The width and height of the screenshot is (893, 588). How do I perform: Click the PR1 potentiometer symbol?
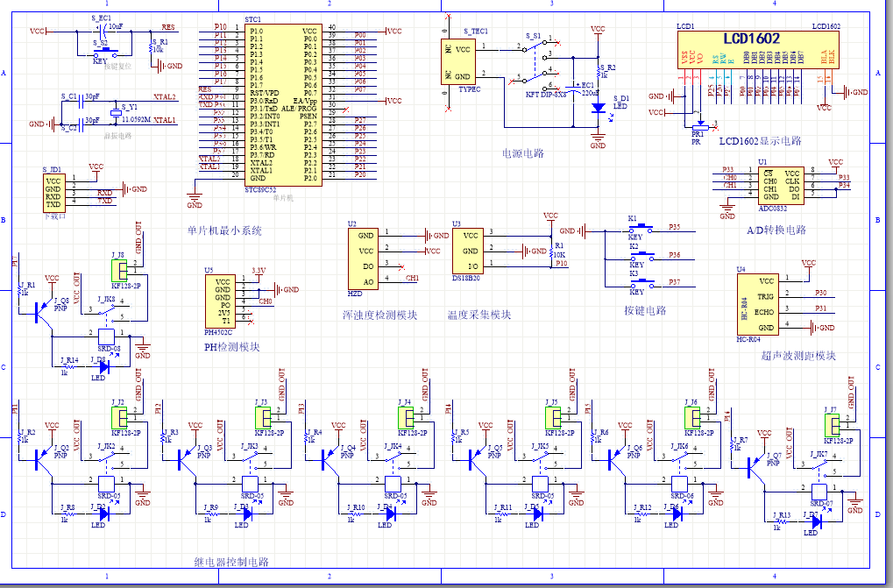coord(699,128)
